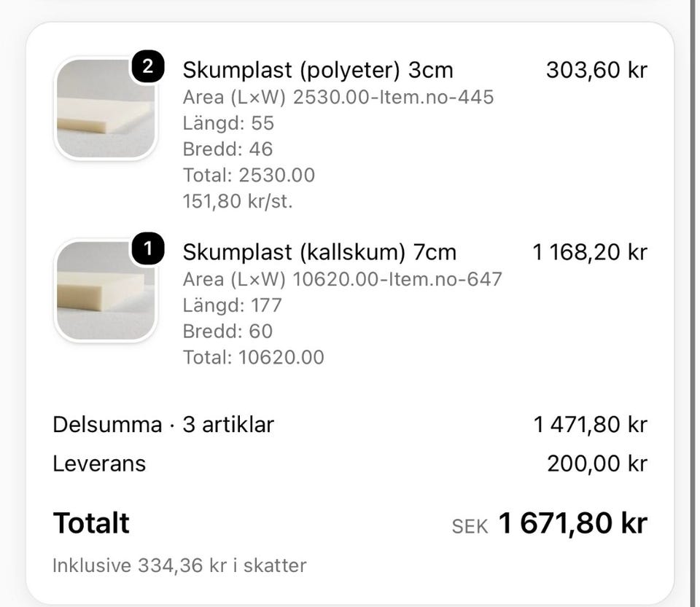Open the polyeter foam product thumbnail
The height and width of the screenshot is (607, 700).
point(106,109)
